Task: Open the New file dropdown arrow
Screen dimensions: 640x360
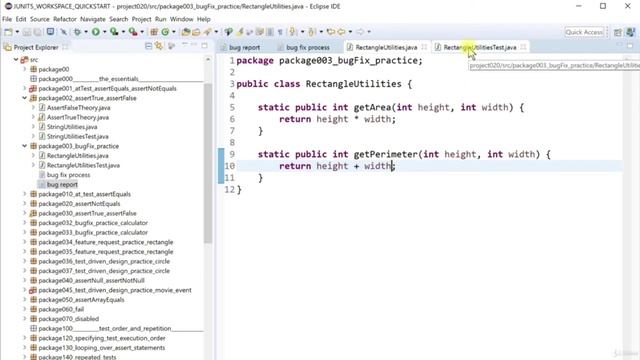Action: tap(17, 32)
